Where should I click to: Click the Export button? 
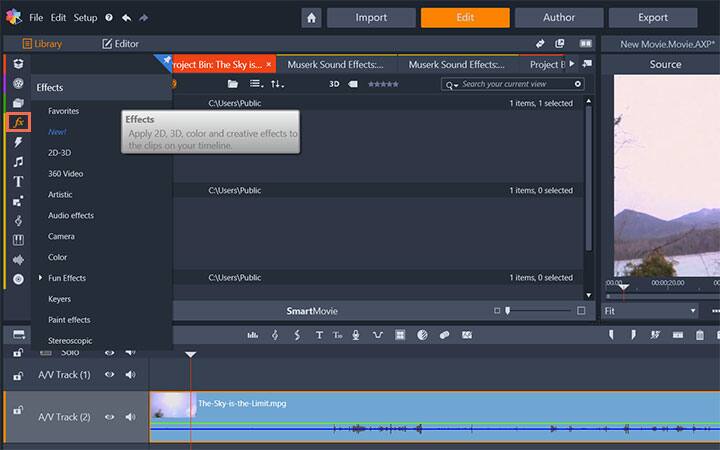click(652, 18)
